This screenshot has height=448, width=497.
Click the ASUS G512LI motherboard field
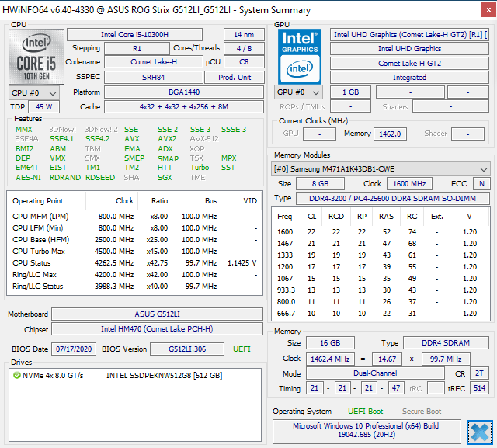point(157,314)
